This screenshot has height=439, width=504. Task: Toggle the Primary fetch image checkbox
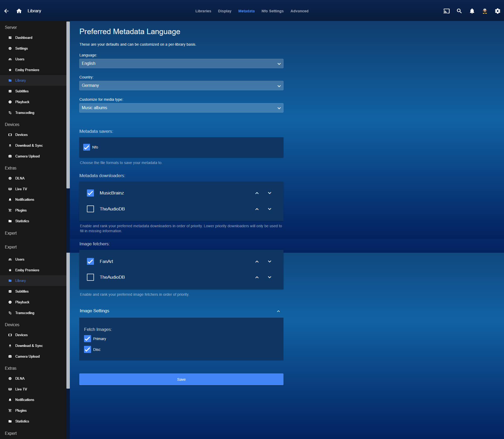point(87,339)
